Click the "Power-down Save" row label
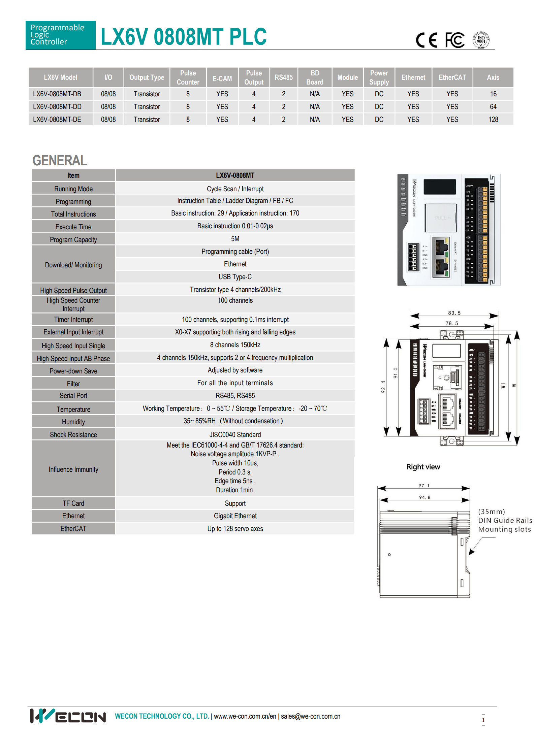 [73, 371]
